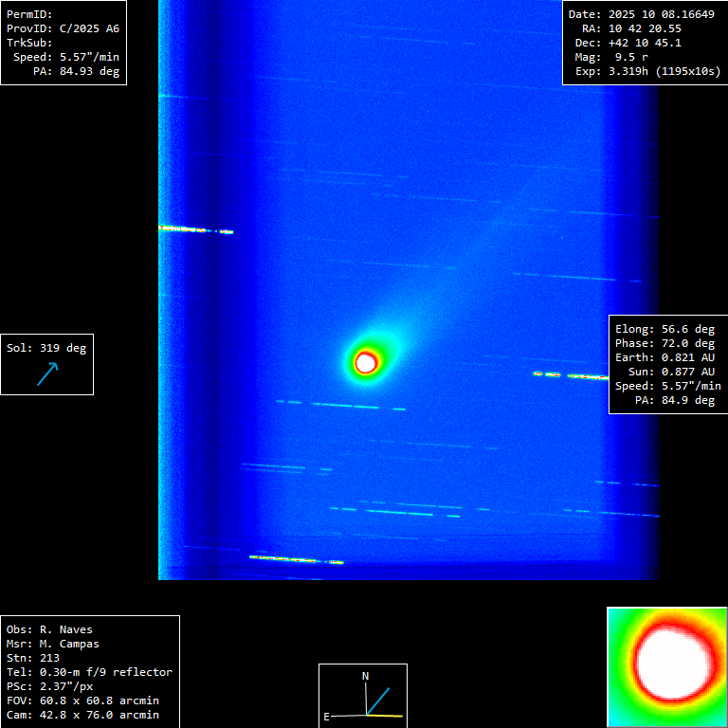Click the bright star trail at upper left
728x728 pixels.
(194, 229)
